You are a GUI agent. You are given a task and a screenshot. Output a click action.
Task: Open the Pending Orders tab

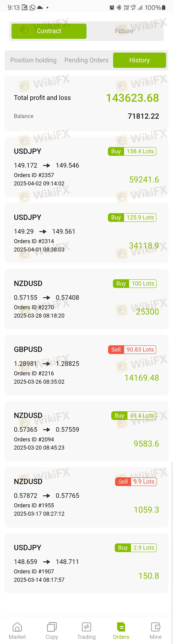(x=86, y=60)
